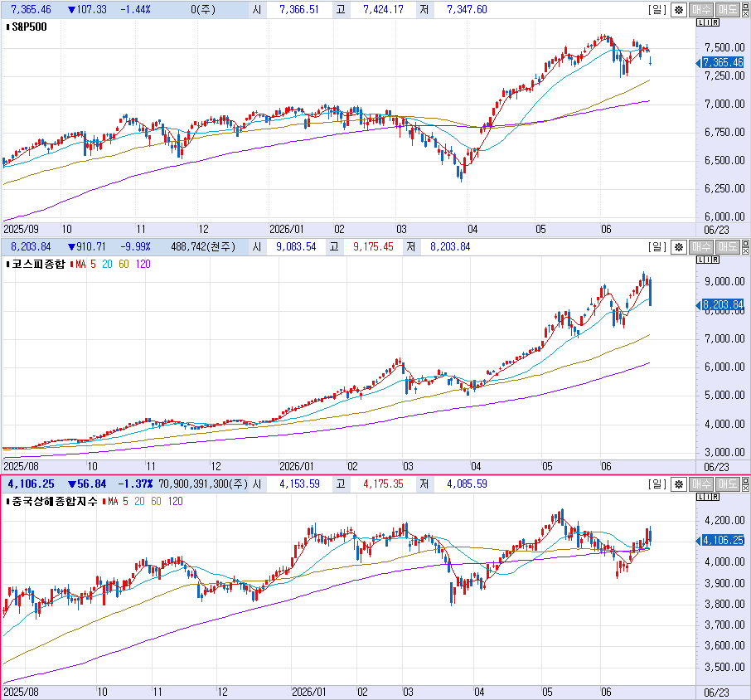Click the 매도 button in 코스피종합 panel
751x700 pixels.
[728, 247]
